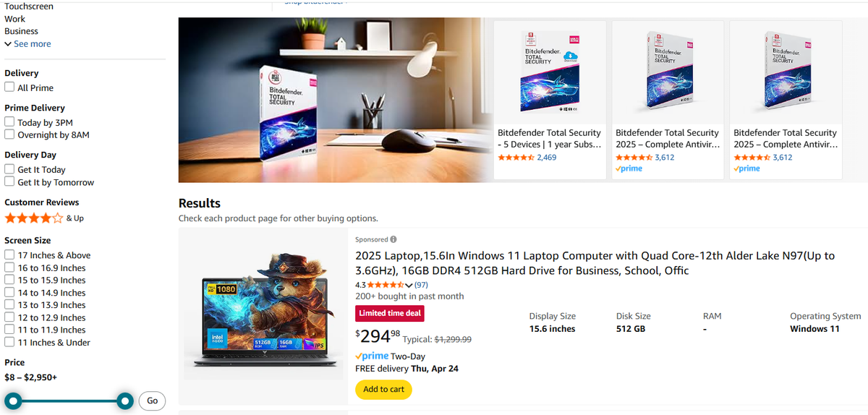Viewport: 868px width, 415px height.
Task: Click star rating of Bitdefender 5 Devices product
Action: coord(516,157)
